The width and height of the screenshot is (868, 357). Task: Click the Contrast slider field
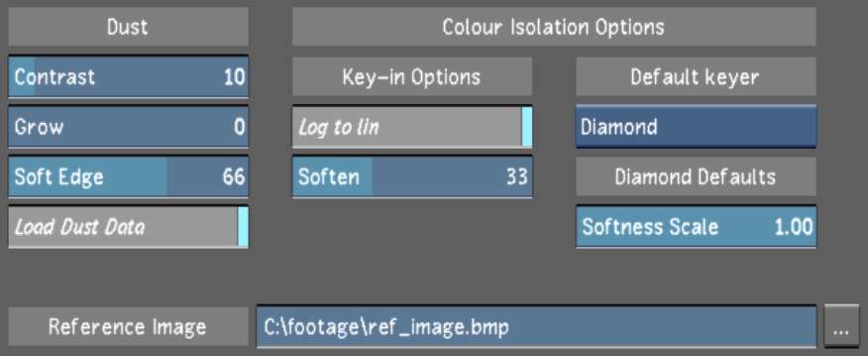click(x=129, y=76)
